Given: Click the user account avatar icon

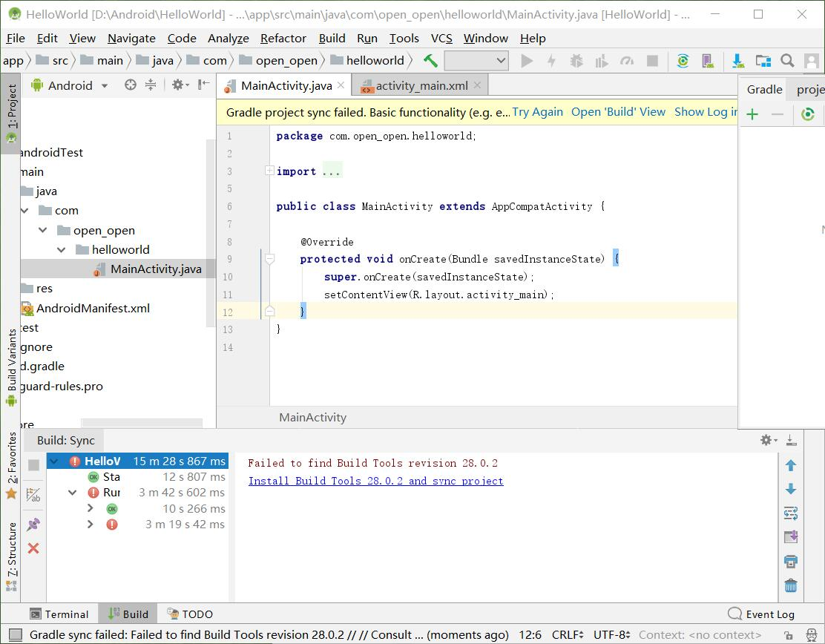Looking at the screenshot, I should [812, 61].
